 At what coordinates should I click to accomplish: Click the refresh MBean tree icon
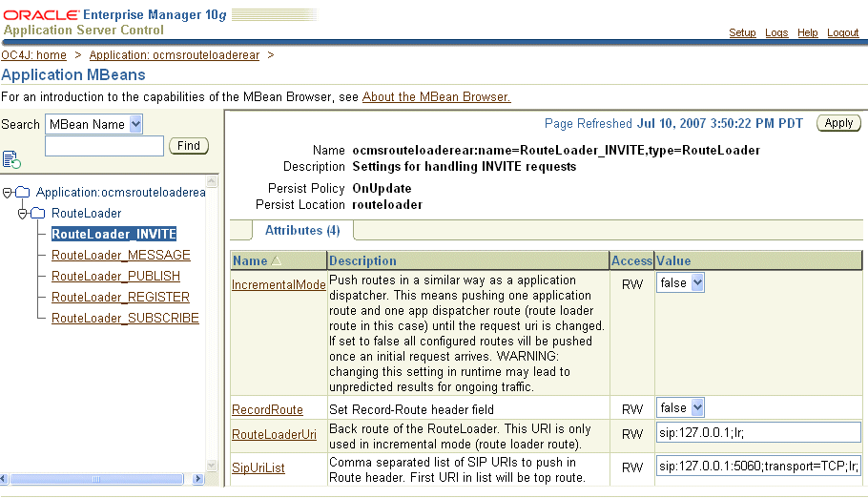tap(11, 160)
